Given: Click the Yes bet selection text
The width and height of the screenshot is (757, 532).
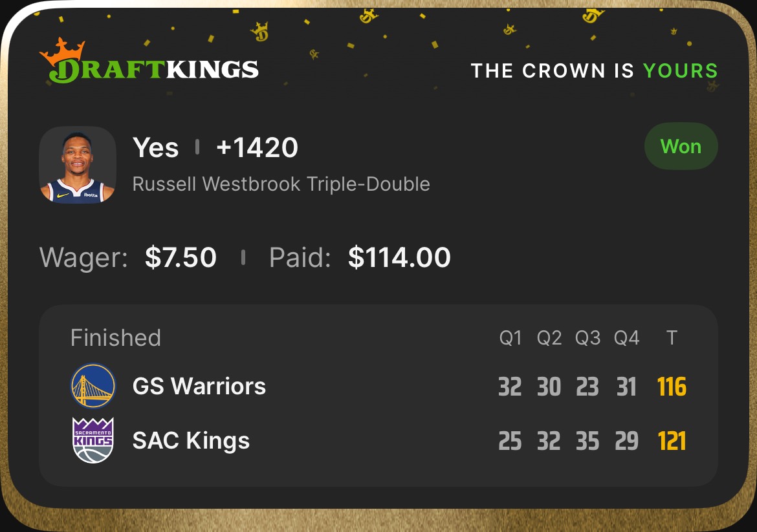Looking at the screenshot, I should 155,148.
